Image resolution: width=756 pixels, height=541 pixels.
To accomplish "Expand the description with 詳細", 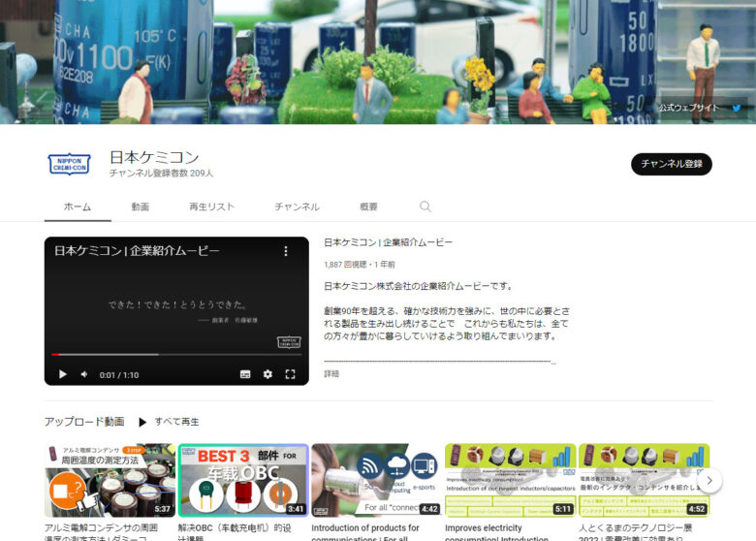I will pyautogui.click(x=331, y=373).
